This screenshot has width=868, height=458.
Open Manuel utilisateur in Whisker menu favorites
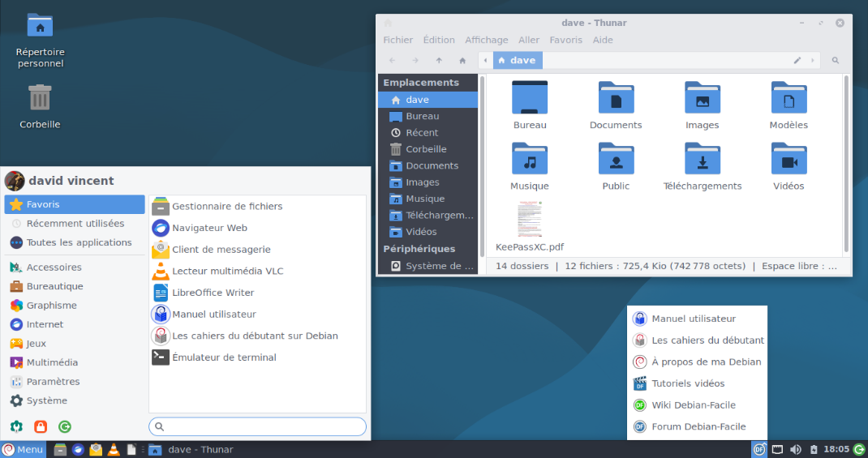coord(257,315)
